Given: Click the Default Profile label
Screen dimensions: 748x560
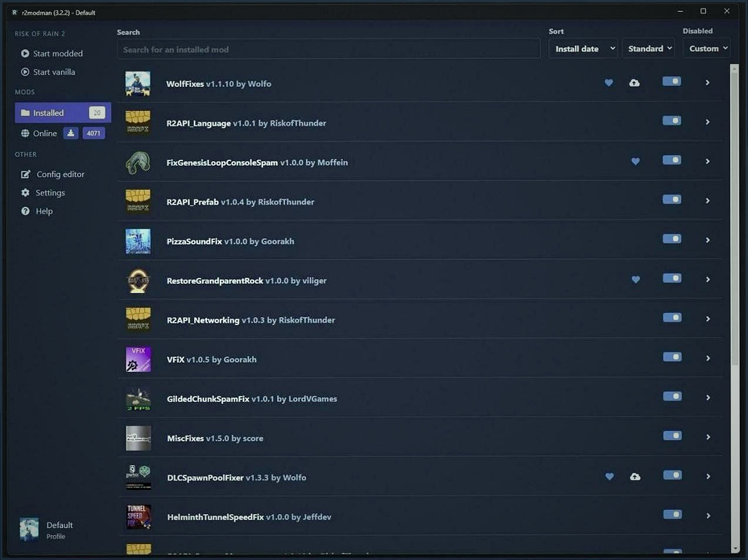Looking at the screenshot, I should [59, 530].
